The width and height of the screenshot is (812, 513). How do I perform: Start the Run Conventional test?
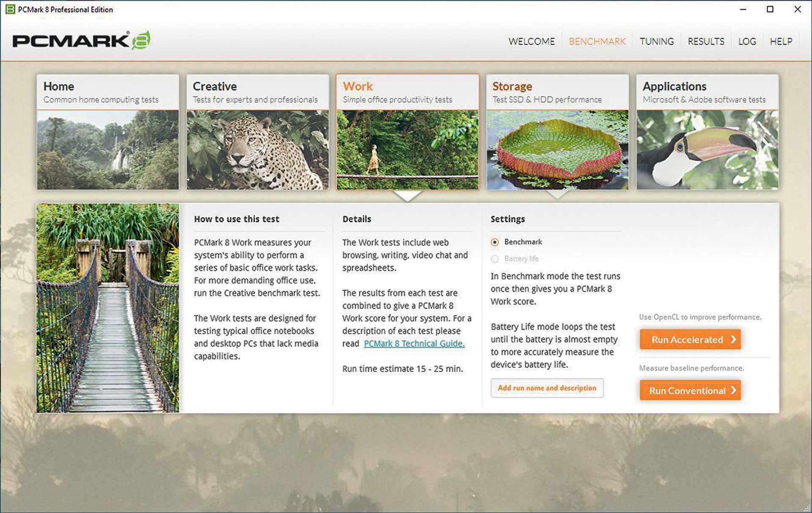tap(690, 390)
